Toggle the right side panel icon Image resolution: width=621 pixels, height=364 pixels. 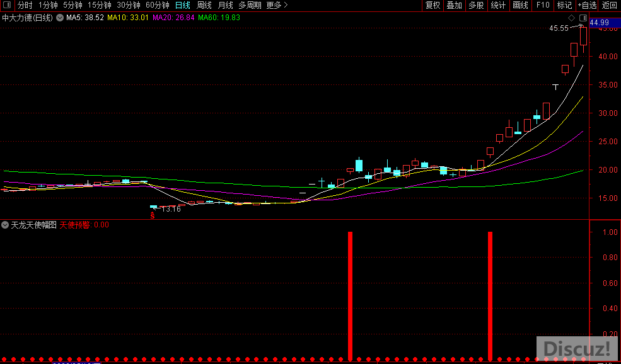(583, 18)
